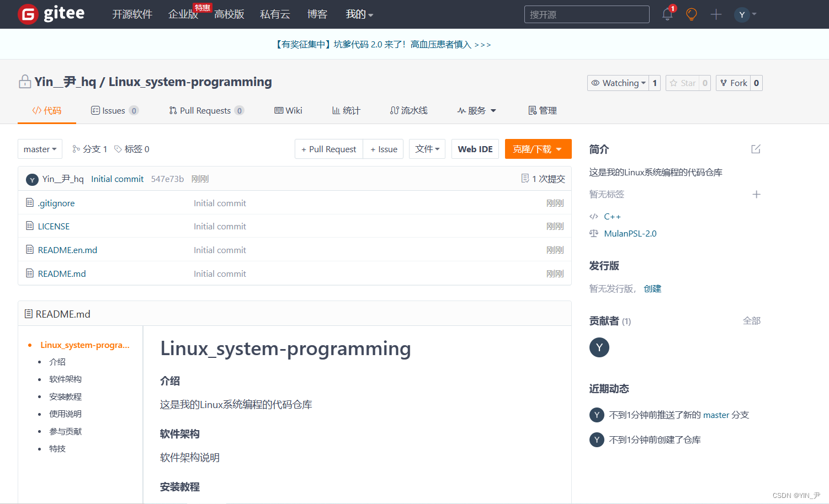Open the 文件 dropdown menu
Image resolution: width=829 pixels, height=504 pixels.
427,149
